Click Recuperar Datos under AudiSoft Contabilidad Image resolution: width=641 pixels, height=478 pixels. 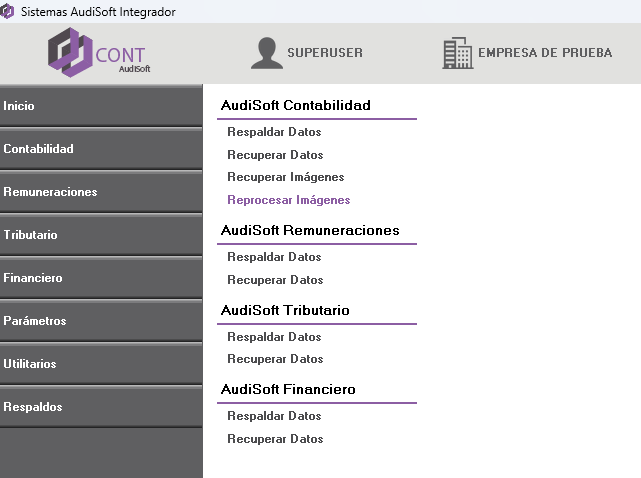tap(275, 155)
